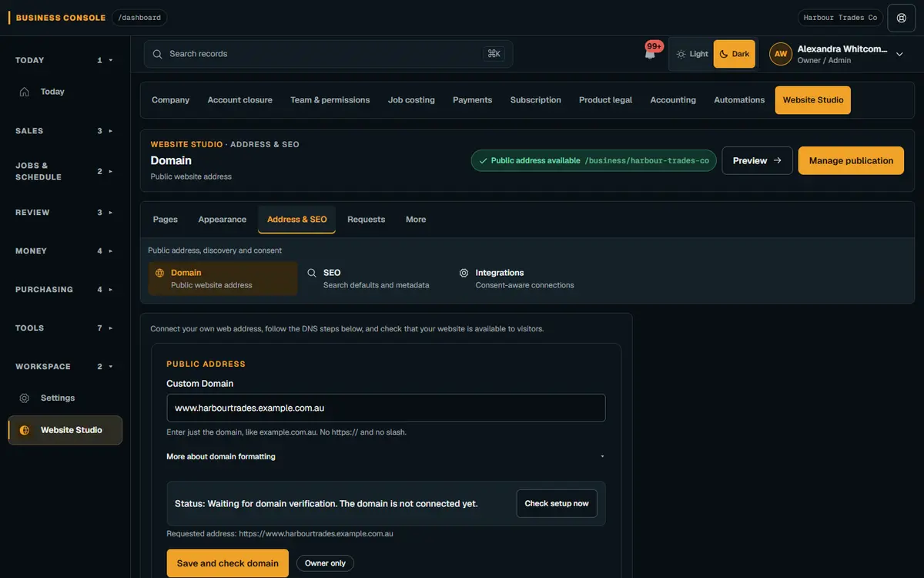Click the Preview button
Screen dimensions: 924x578
[757, 160]
